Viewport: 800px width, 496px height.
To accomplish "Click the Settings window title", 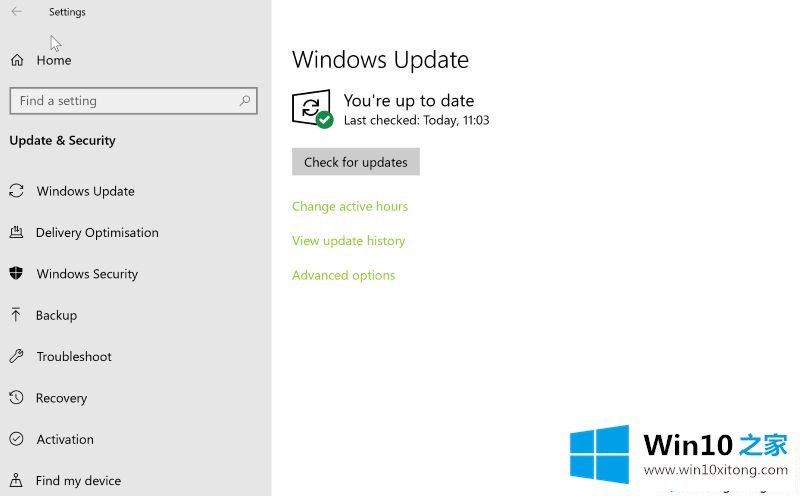I will [67, 12].
